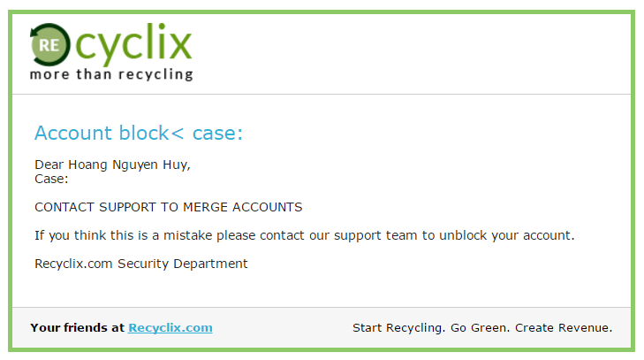The width and height of the screenshot is (644, 360).
Task: Click the words 'MERGE ACCOUNTS' in caps
Action: coord(249,207)
